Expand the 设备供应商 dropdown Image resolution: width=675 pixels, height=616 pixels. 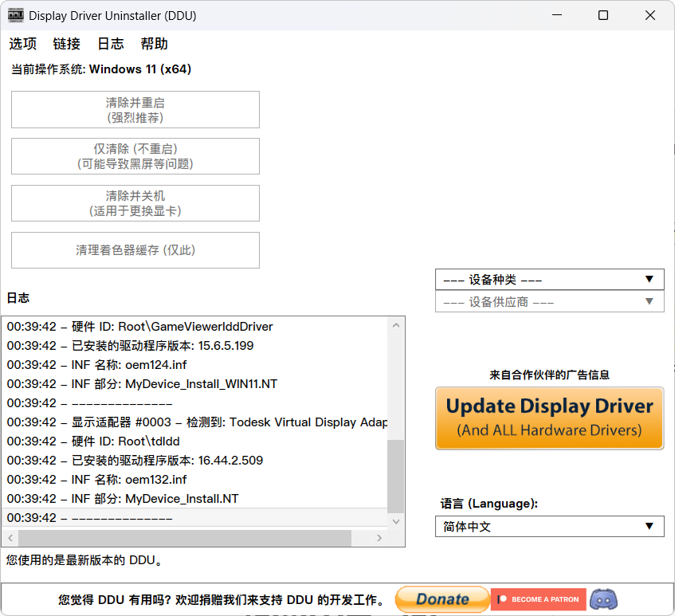point(549,301)
